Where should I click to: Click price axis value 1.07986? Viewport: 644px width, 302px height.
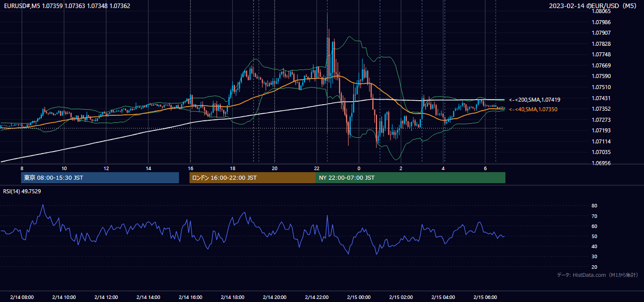tap(601, 22)
